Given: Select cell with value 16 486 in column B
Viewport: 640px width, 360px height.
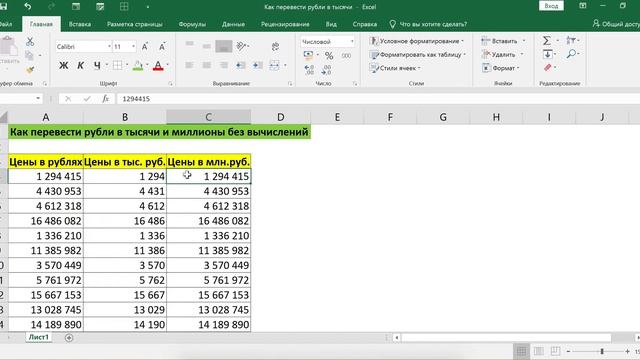Looking at the screenshot, I should pos(125,221).
